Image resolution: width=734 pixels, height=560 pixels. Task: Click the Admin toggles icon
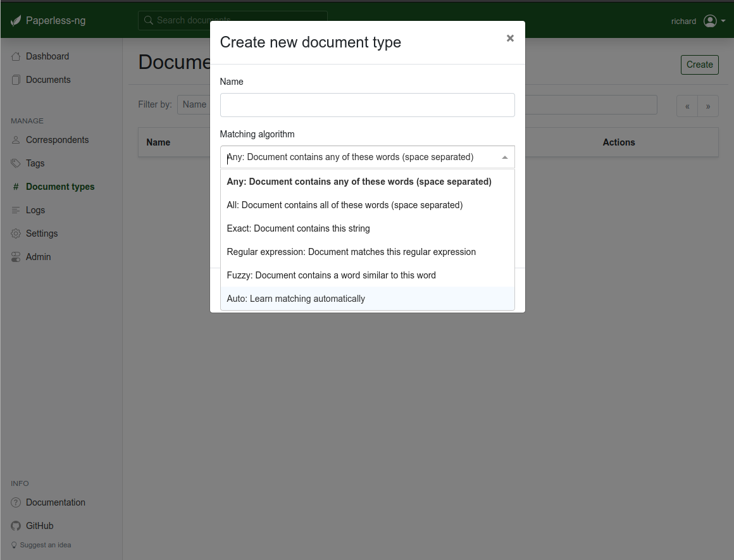(16, 257)
